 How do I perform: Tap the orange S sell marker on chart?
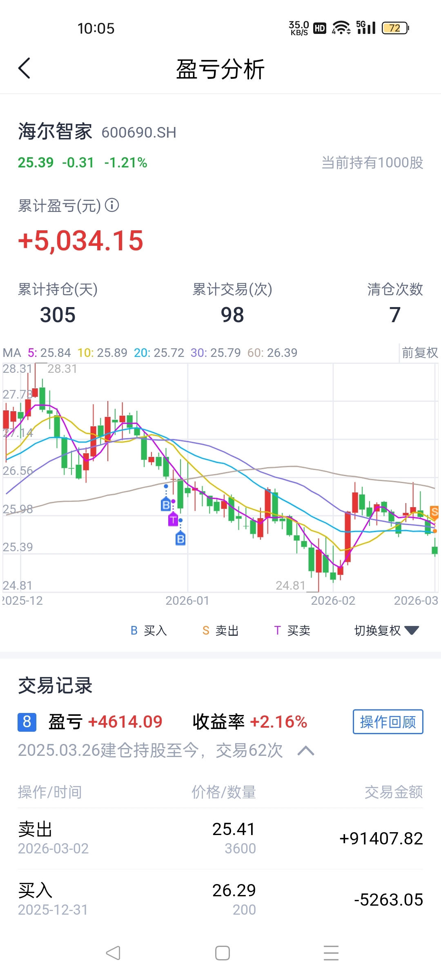(434, 512)
